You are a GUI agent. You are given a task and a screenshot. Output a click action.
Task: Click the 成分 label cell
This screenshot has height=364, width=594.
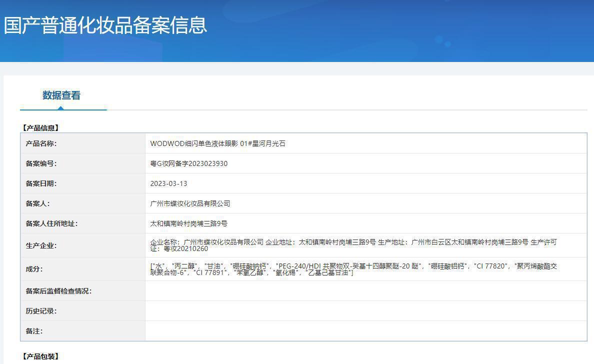click(x=83, y=269)
